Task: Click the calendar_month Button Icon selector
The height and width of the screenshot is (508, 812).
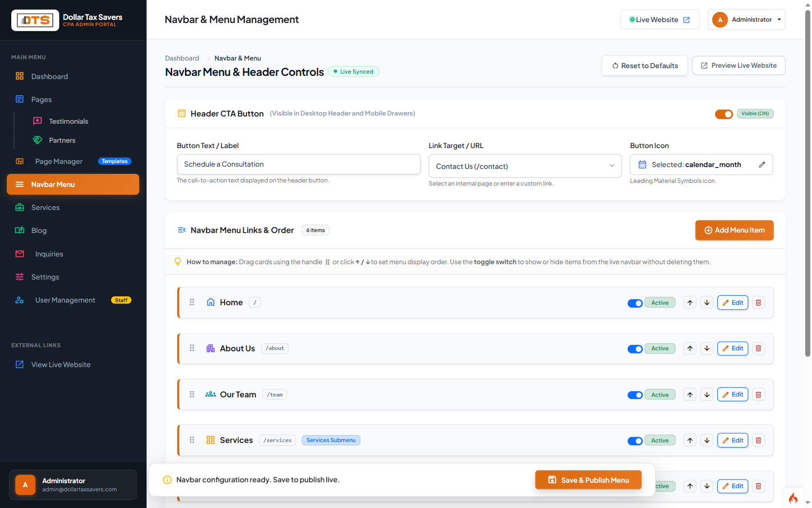Action: point(701,165)
